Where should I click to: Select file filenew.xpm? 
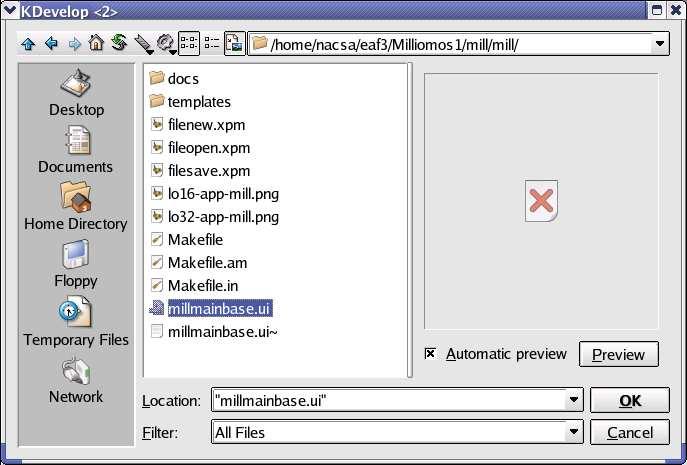pyautogui.click(x=197, y=124)
